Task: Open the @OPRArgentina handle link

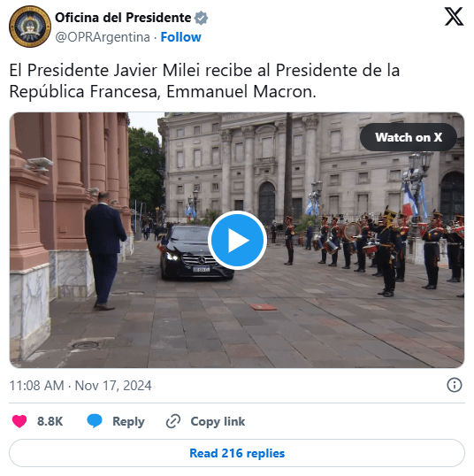Action: (x=103, y=37)
